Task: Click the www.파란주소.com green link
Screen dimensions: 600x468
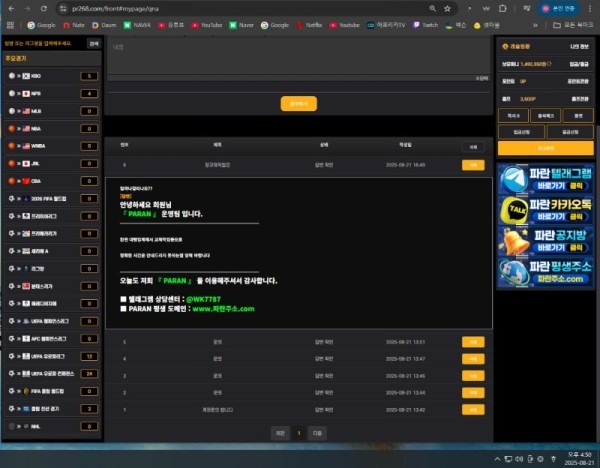Action: (217, 309)
